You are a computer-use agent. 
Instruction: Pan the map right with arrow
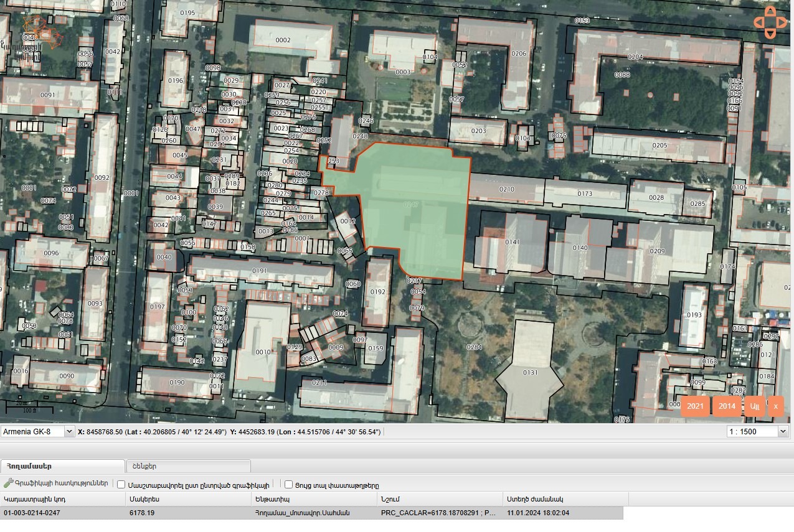click(782, 22)
